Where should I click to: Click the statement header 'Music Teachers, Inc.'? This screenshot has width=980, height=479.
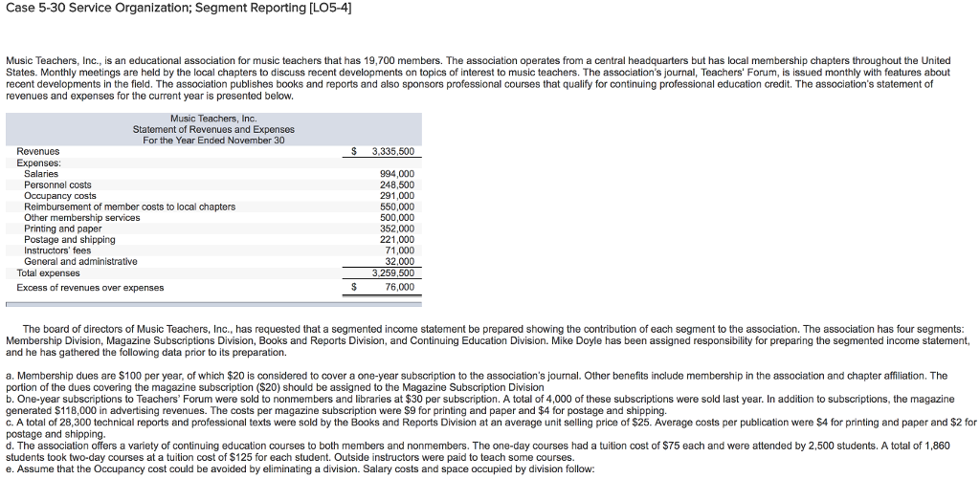pyautogui.click(x=213, y=118)
